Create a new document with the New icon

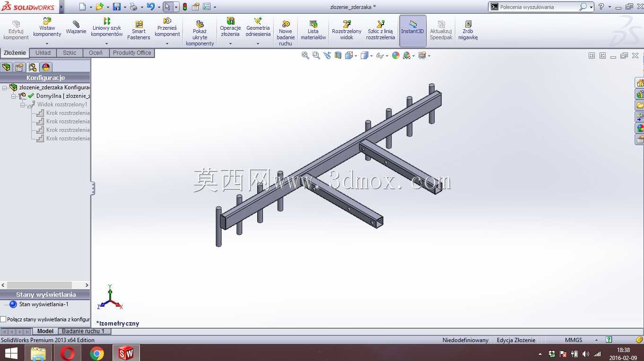82,7
